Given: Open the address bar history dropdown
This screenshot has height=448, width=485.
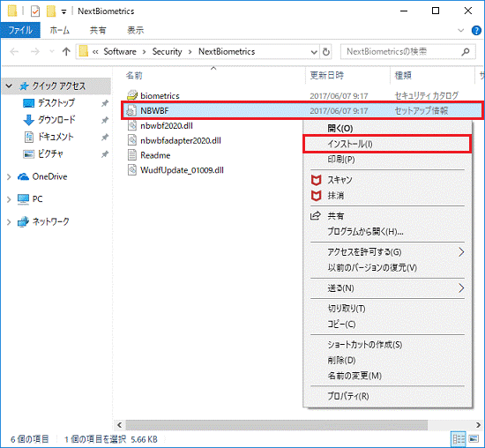Looking at the screenshot, I should pyautogui.click(x=314, y=52).
